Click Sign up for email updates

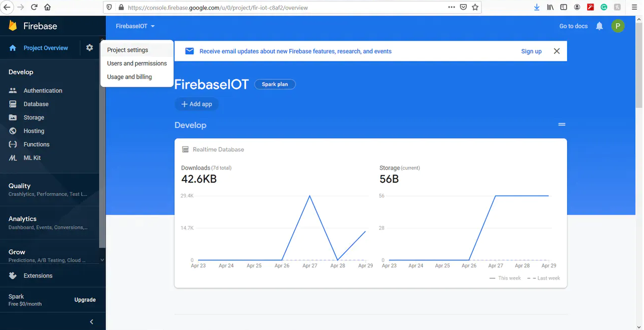pos(531,51)
